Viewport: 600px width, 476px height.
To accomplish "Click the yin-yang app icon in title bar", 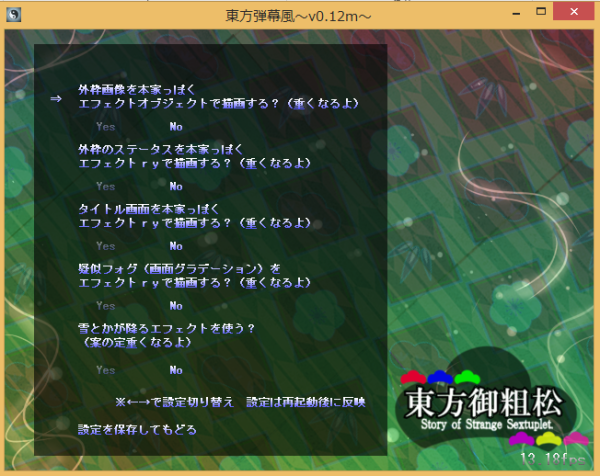I will 14,15.
